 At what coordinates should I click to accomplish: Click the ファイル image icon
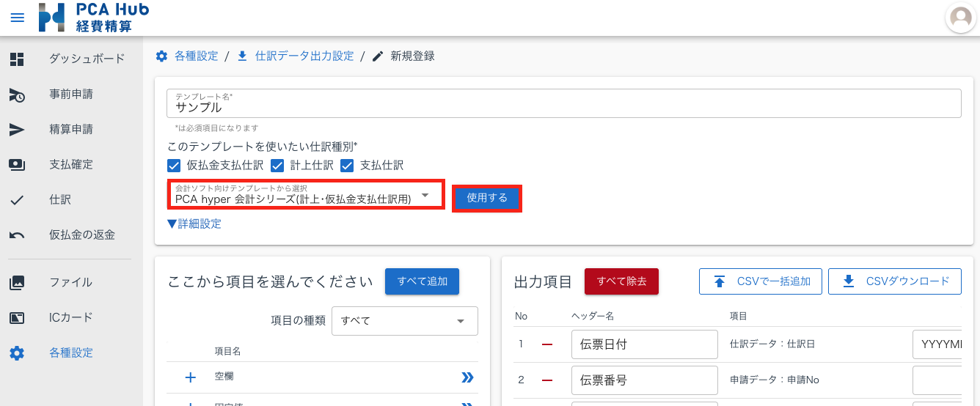(17, 282)
